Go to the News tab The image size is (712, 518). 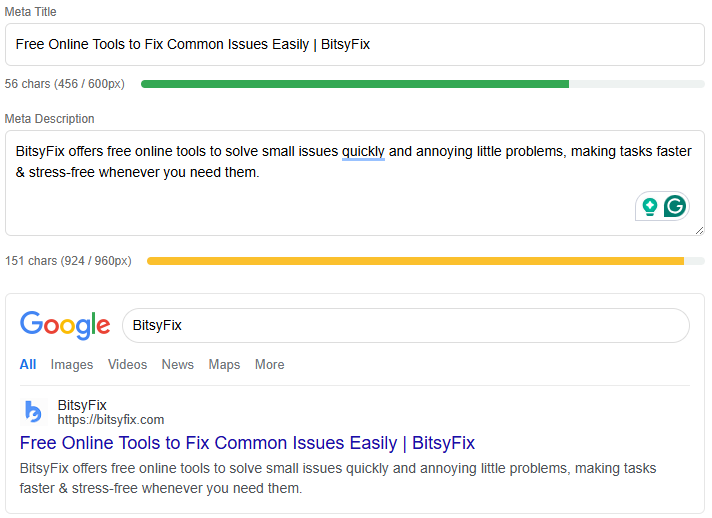[x=178, y=365]
